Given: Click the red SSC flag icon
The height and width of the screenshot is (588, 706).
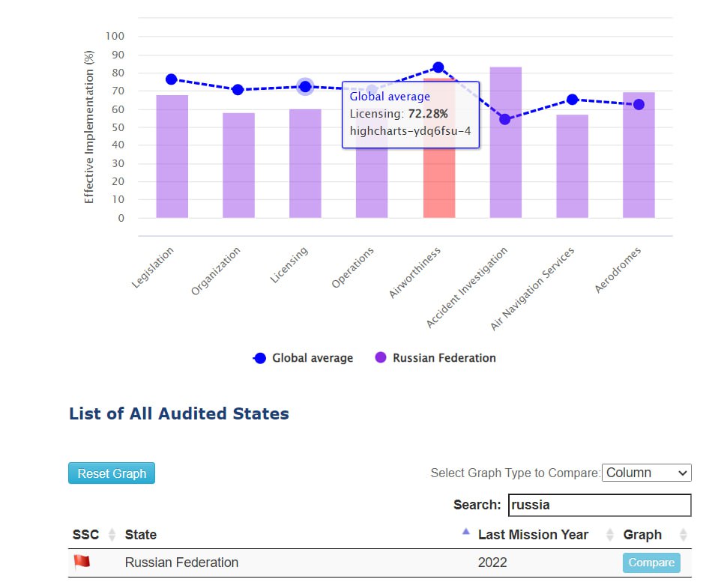Looking at the screenshot, I should pyautogui.click(x=82, y=562).
